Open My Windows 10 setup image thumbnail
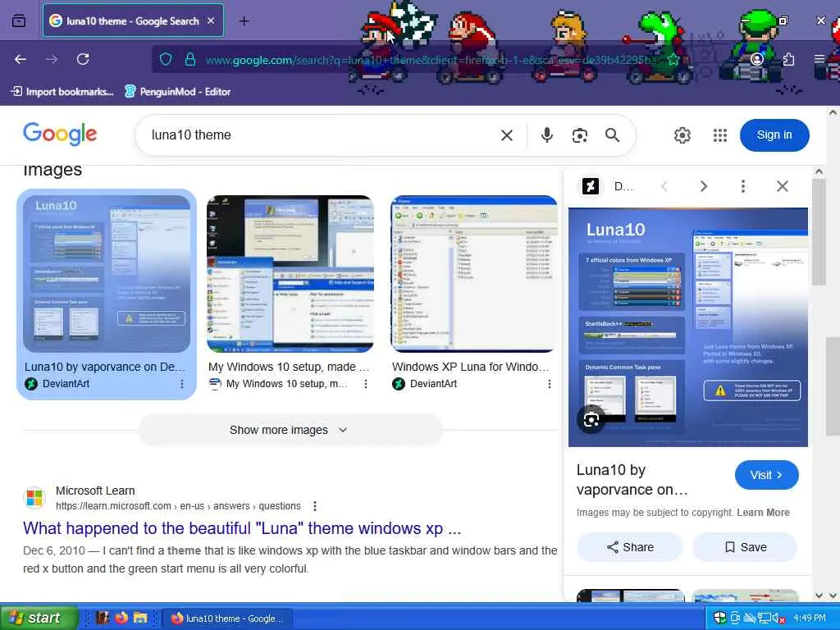The height and width of the screenshot is (630, 840). 290,274
